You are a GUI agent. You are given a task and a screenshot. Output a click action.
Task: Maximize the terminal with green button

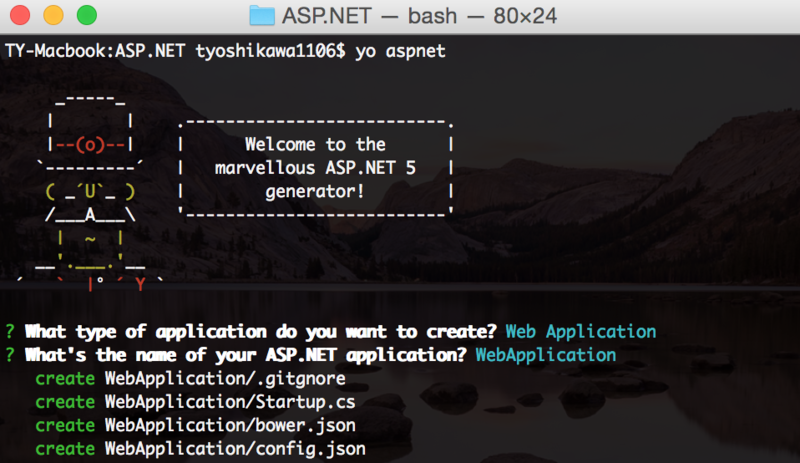(87, 15)
